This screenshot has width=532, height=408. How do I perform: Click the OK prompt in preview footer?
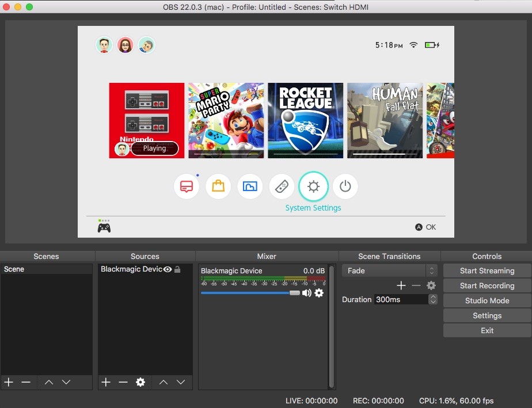(x=426, y=227)
